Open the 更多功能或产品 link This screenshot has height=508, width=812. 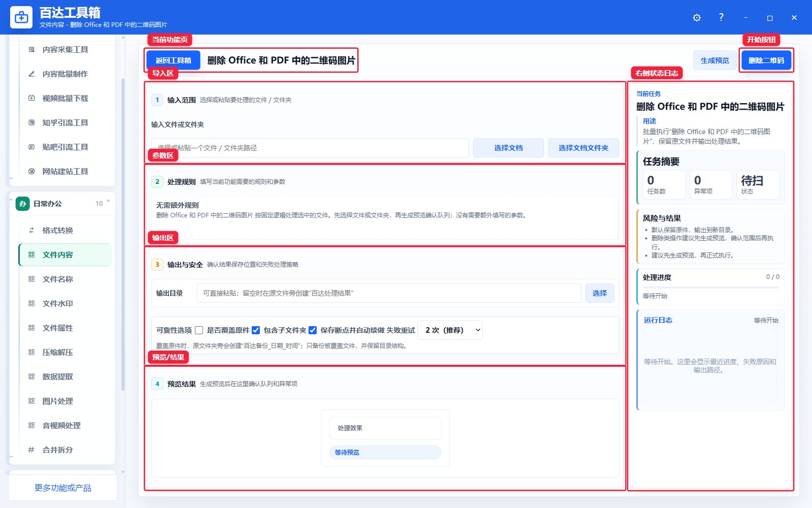click(63, 488)
